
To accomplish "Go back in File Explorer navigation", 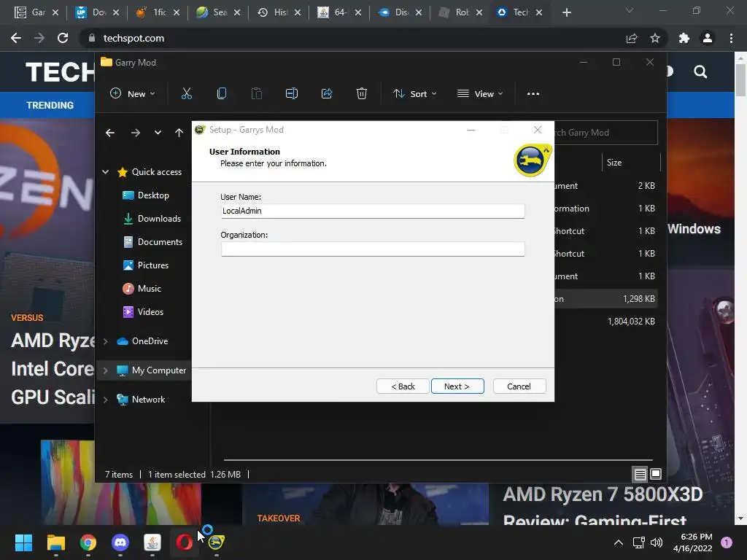I will 110,133.
